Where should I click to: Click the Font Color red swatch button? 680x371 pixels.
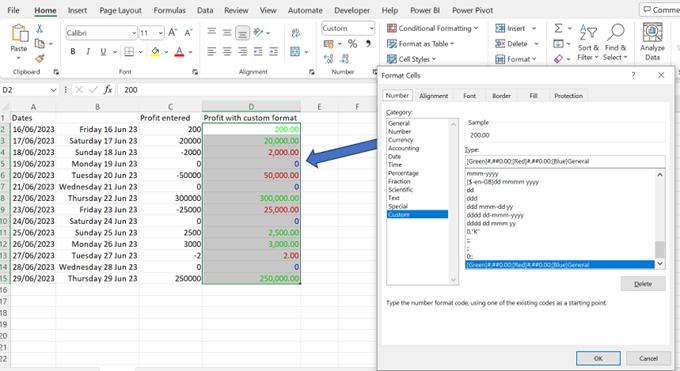pyautogui.click(x=179, y=52)
